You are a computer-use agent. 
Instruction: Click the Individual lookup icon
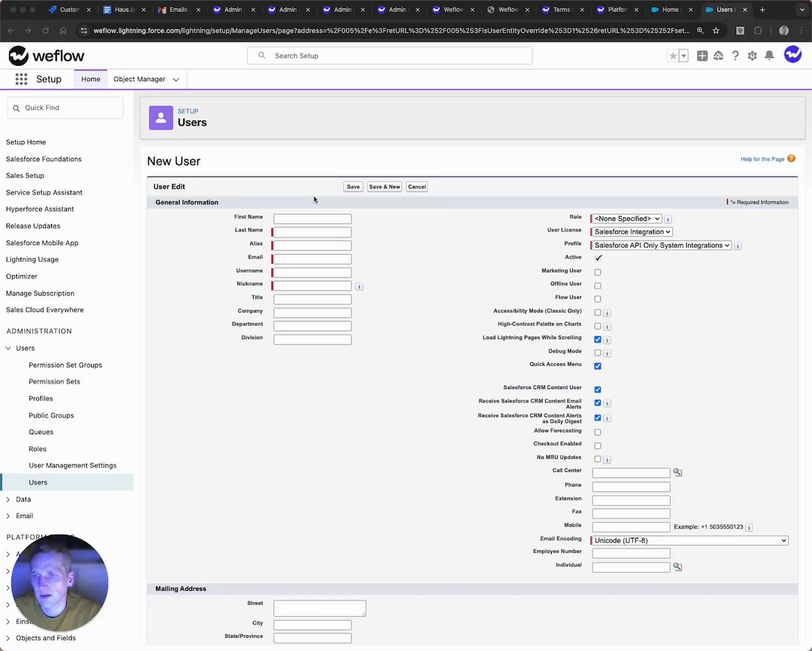click(x=678, y=567)
